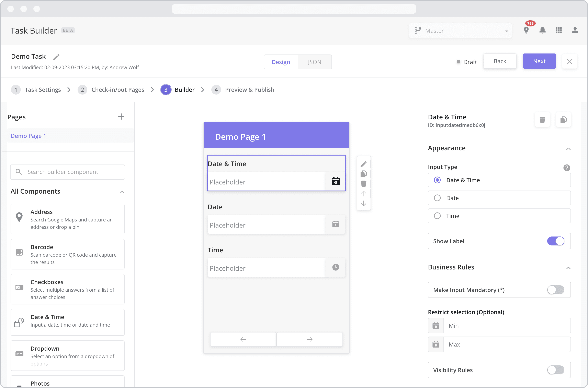Open notifications bell
The height and width of the screenshot is (388, 588).
[542, 30]
